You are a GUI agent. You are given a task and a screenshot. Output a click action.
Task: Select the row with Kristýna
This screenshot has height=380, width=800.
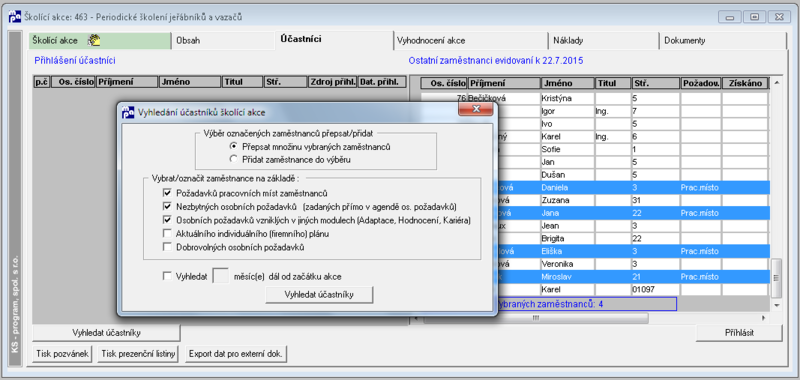pos(594,97)
